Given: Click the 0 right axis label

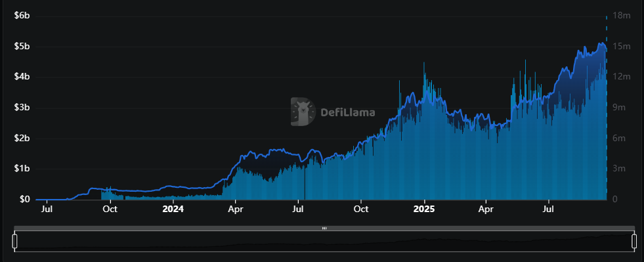Looking at the screenshot, I should click(x=615, y=199).
